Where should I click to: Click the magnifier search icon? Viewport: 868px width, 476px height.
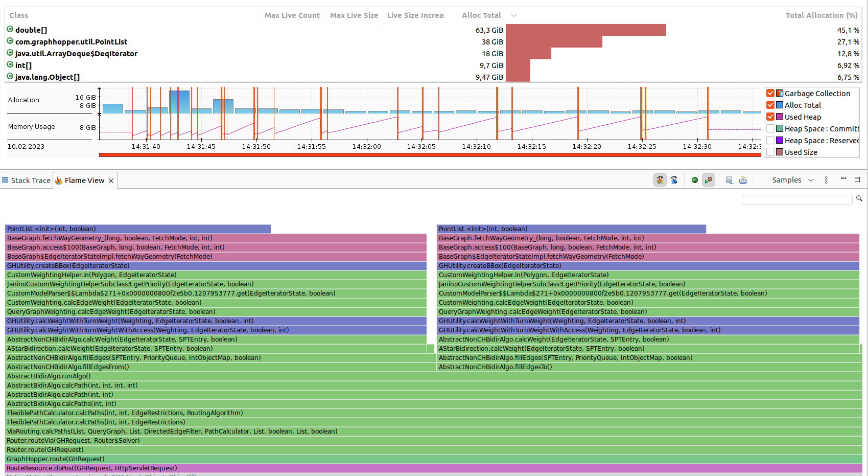[859, 198]
